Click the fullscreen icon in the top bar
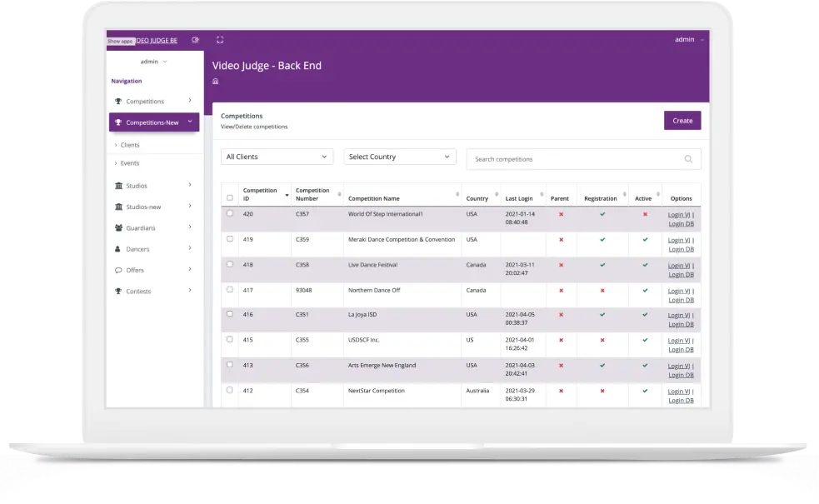 pyautogui.click(x=220, y=39)
